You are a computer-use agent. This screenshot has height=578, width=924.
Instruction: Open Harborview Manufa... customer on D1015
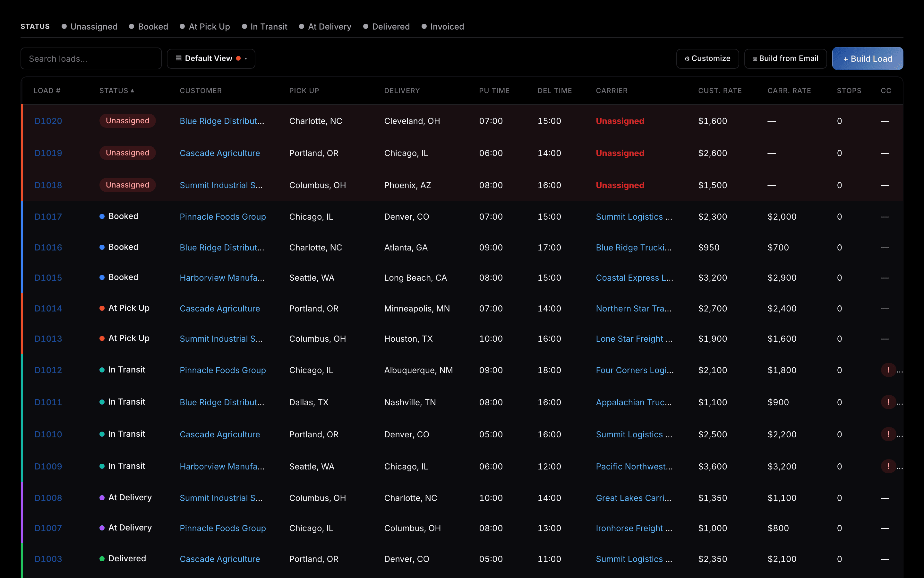[x=222, y=277]
